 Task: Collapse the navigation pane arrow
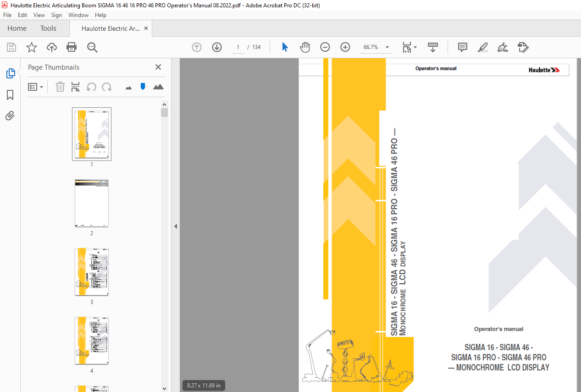[x=176, y=226]
